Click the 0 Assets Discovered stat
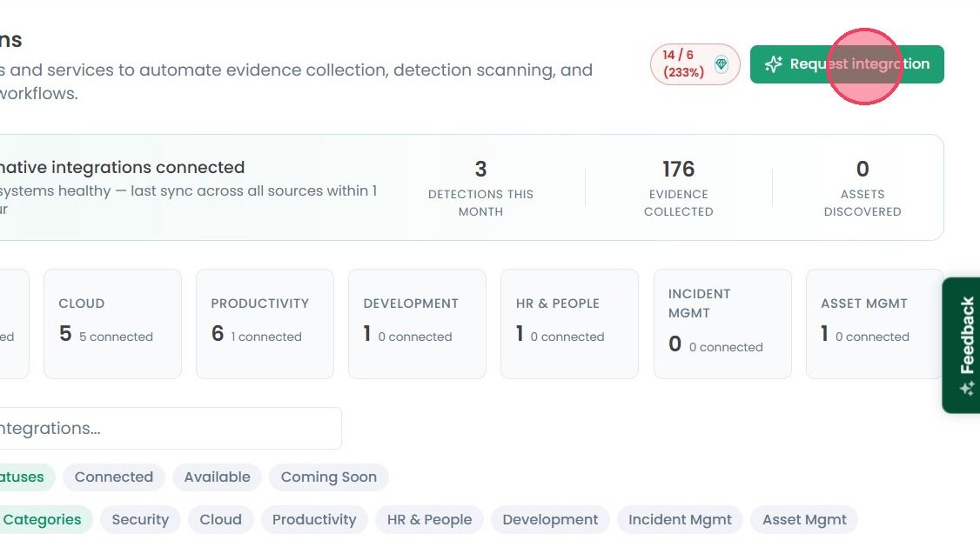Viewport: 980px width, 547px height. tap(863, 187)
